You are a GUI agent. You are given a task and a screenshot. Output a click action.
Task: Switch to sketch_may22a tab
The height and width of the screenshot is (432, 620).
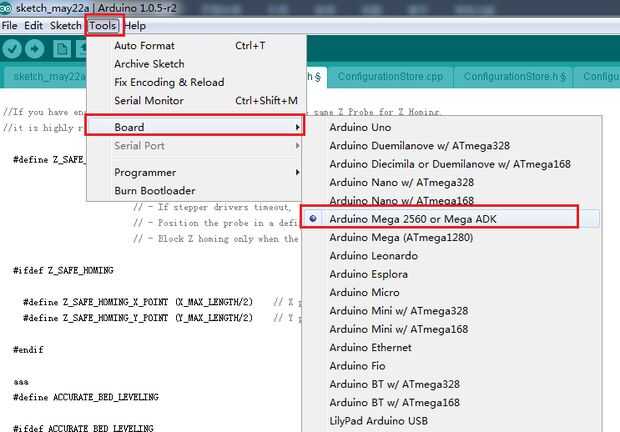(x=46, y=77)
